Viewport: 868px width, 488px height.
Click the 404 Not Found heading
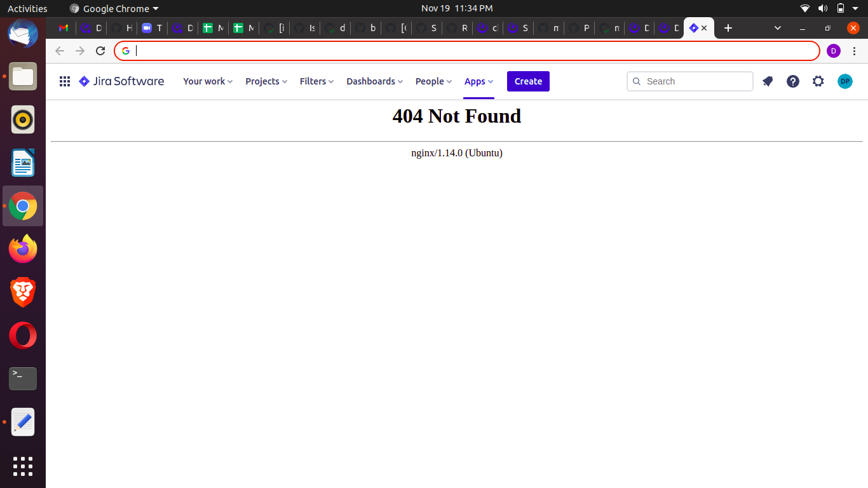tap(457, 116)
